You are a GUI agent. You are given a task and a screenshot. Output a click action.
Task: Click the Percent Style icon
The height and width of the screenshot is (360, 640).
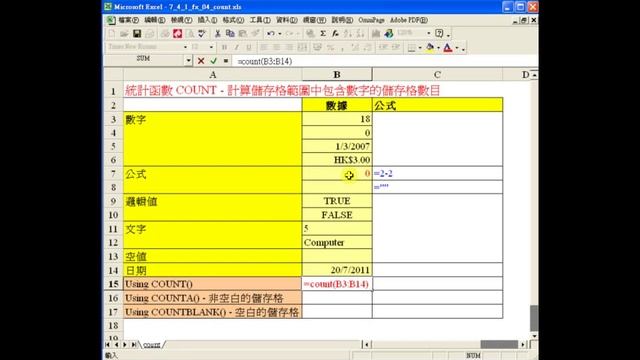(x=330, y=47)
